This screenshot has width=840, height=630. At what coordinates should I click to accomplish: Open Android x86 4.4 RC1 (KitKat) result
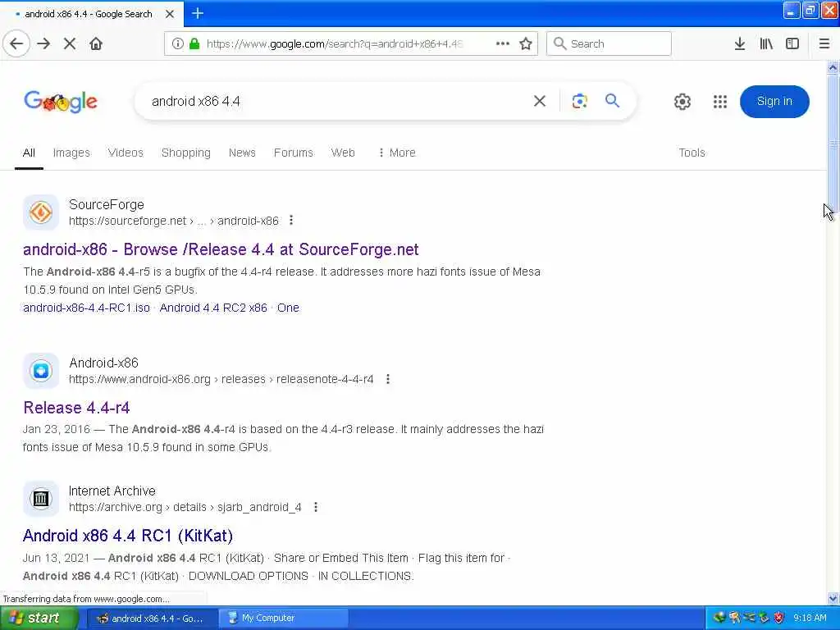pos(127,536)
